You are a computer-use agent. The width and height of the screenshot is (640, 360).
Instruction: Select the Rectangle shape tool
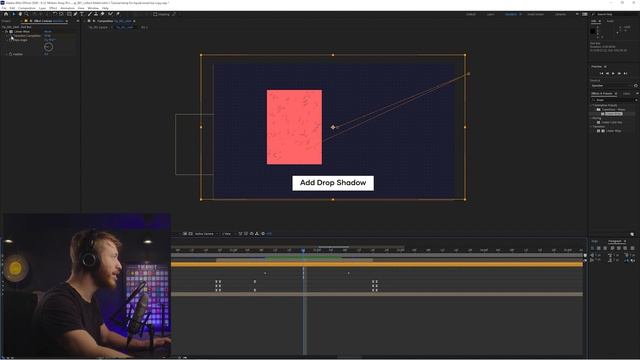(69, 14)
